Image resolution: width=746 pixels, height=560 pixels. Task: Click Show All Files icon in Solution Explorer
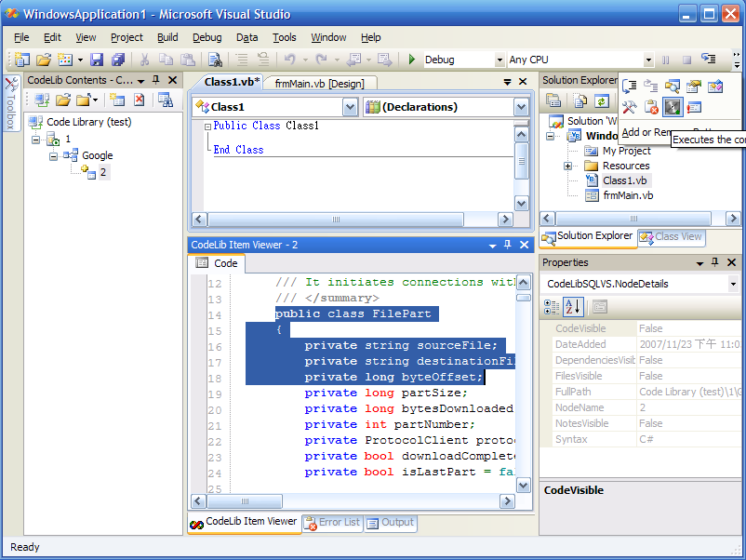[580, 100]
